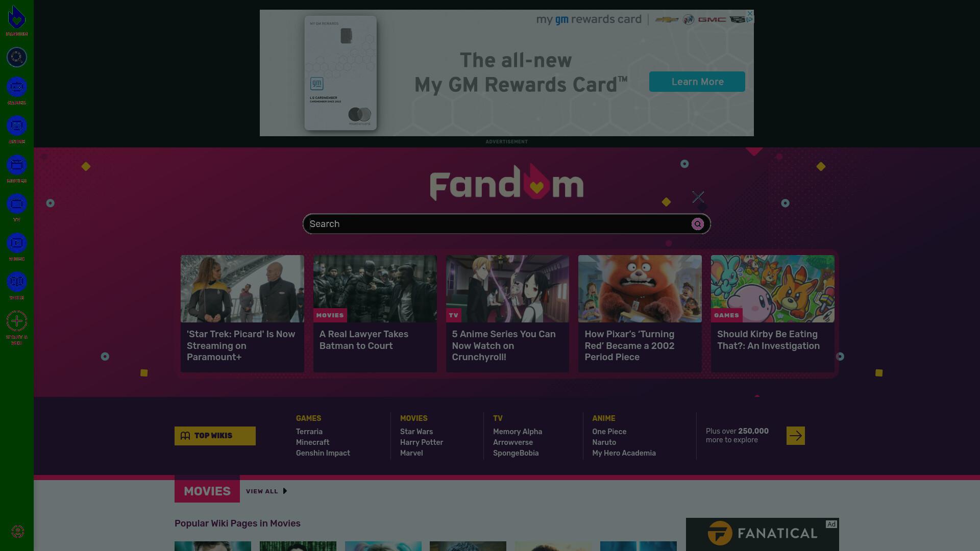Open the user profile icon in sidebar
This screenshot has width=980, height=551.
[17, 532]
